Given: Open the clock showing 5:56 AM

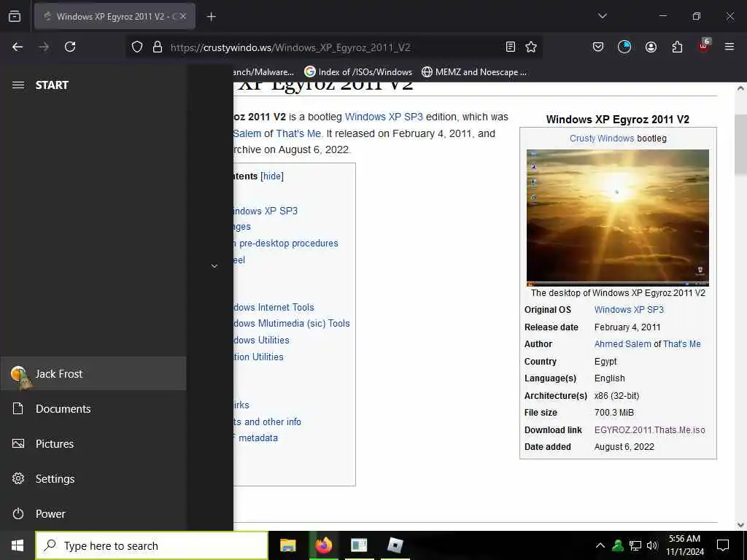Looking at the screenshot, I should coord(684,545).
